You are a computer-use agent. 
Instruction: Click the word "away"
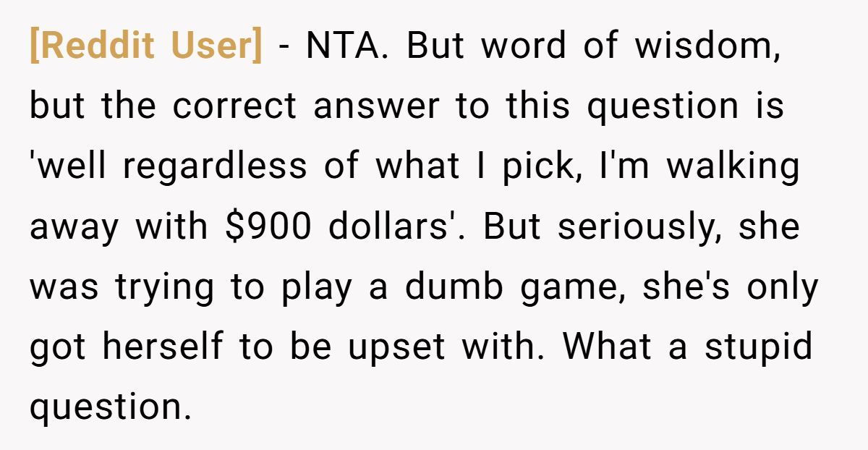(x=72, y=227)
